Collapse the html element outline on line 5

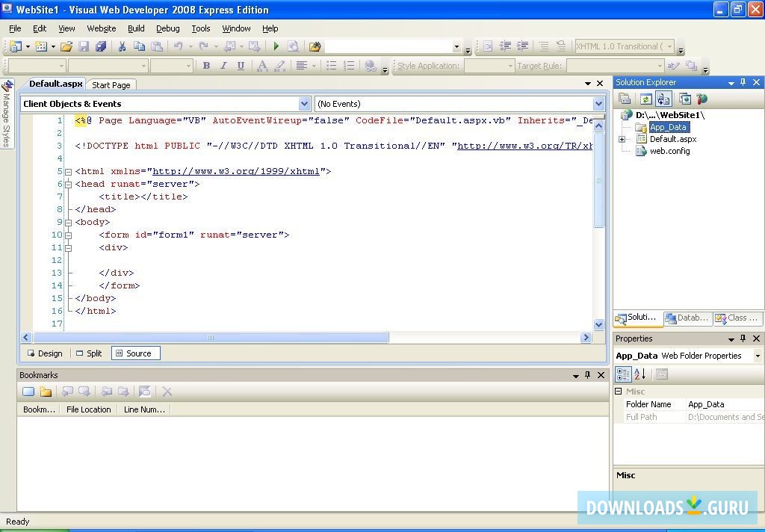click(x=68, y=170)
